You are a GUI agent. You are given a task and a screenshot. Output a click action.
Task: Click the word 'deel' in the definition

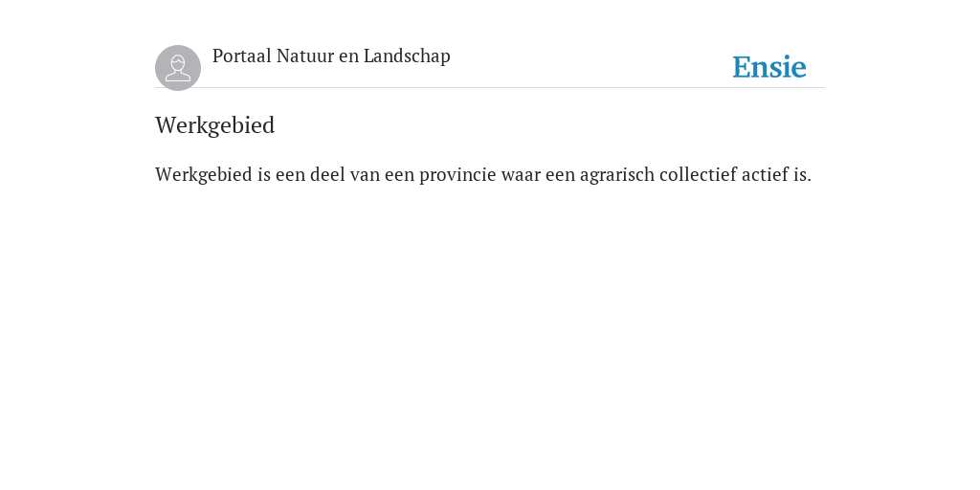point(327,174)
